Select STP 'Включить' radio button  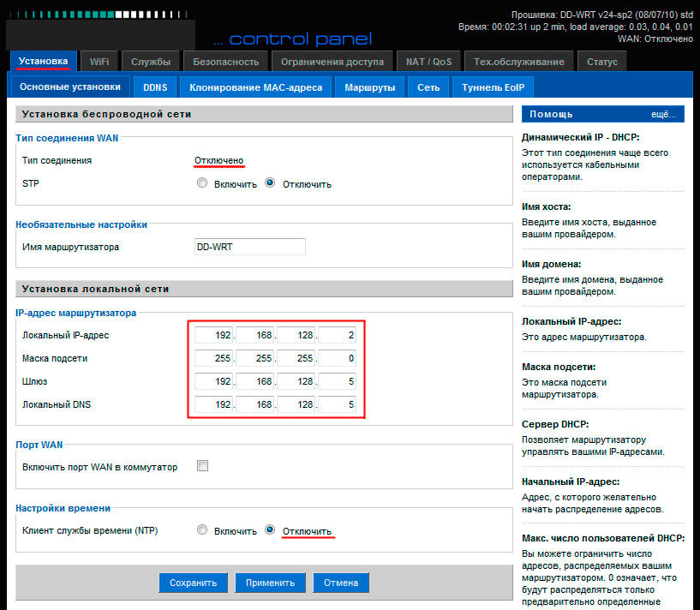coord(202,183)
